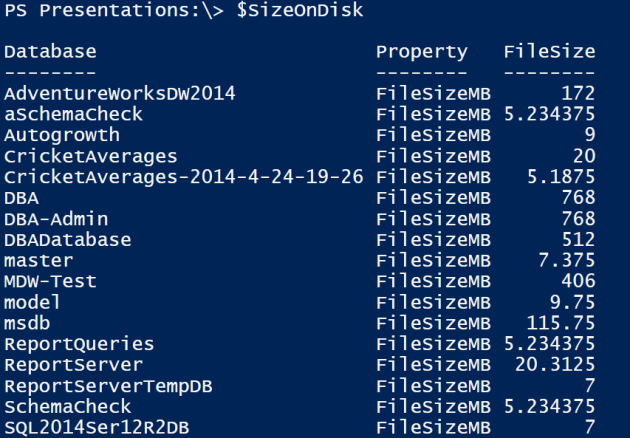Viewport: 630px width, 438px height.
Task: Click the aSchemaCheck database entry
Action: 74,114
